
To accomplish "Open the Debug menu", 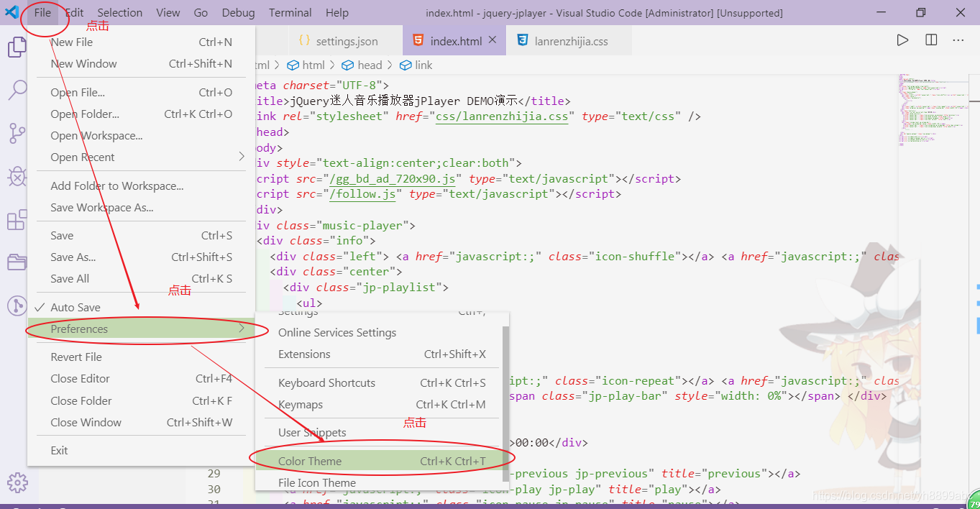I will pyautogui.click(x=238, y=12).
